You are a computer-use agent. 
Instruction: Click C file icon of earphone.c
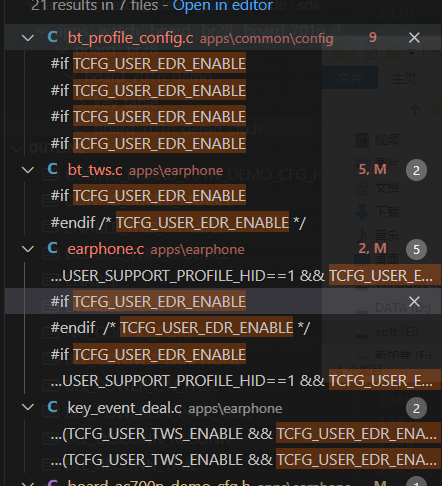[52, 248]
